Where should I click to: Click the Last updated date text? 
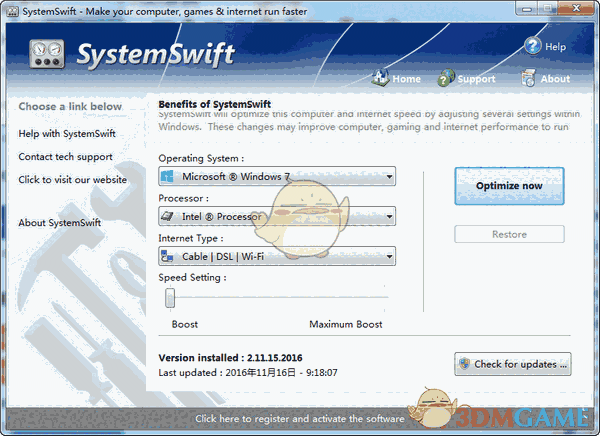coord(248,372)
